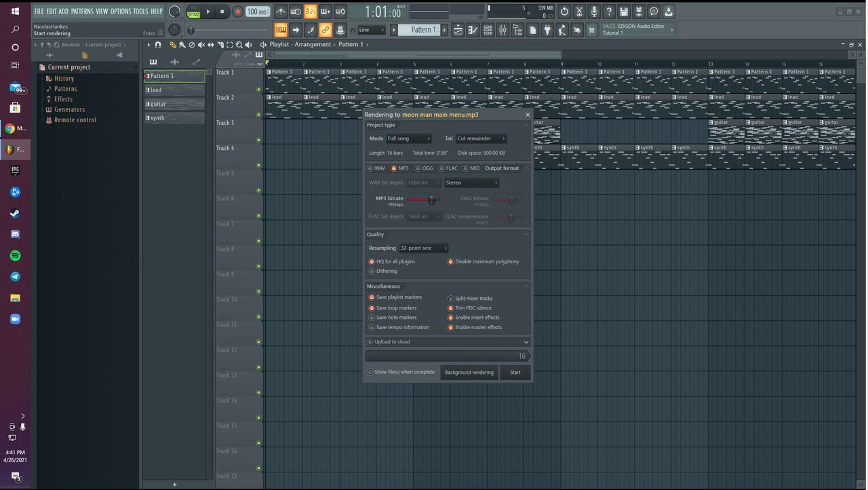Screen dimensions: 868x490
Task: Open the Stereo channel dropdown
Action: tap(472, 183)
